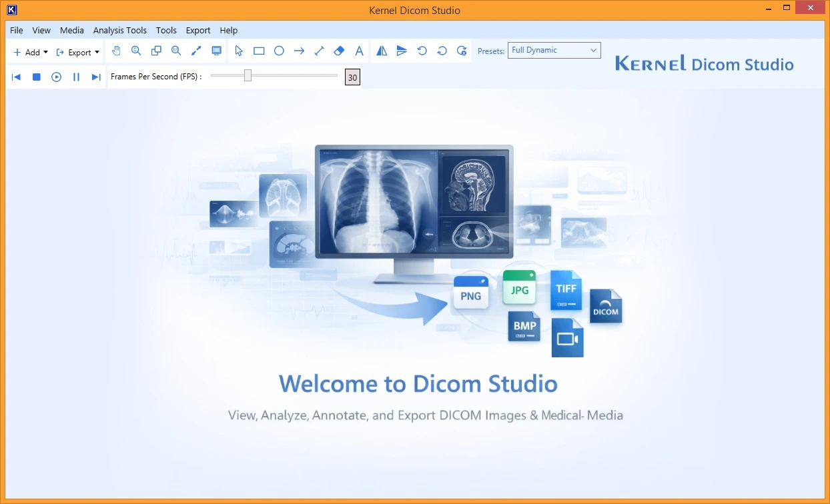This screenshot has height=504, width=830.
Task: Pause frame playback
Action: (76, 77)
